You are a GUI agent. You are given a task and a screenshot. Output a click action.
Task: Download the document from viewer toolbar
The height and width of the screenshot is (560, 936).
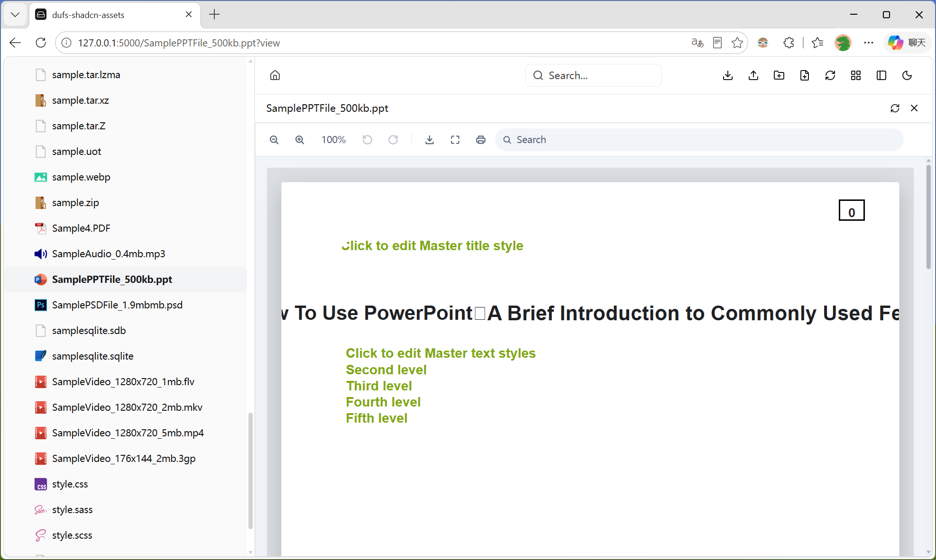point(430,140)
